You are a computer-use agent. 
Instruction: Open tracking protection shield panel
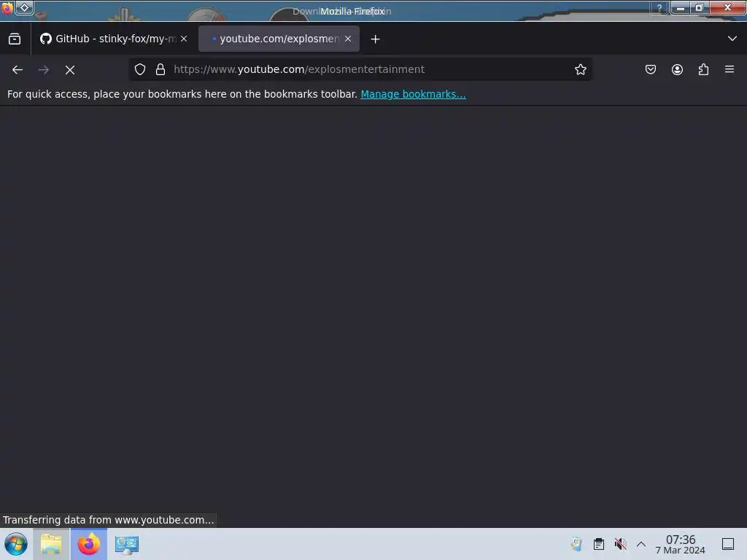click(140, 69)
